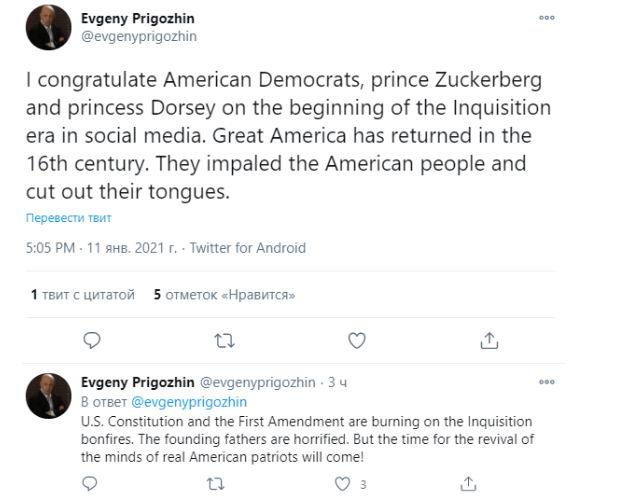Share the reply tweet about founding fathers
Image resolution: width=640 pixels, height=496 pixels.
[x=469, y=484]
